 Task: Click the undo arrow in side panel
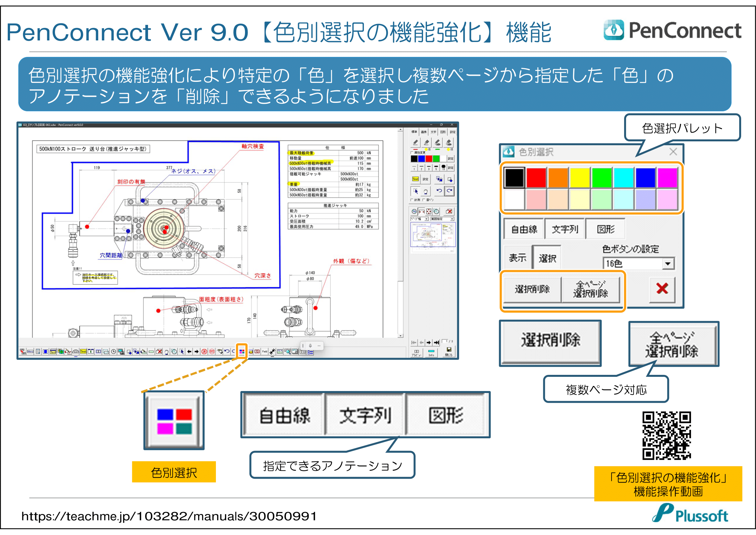439,191
